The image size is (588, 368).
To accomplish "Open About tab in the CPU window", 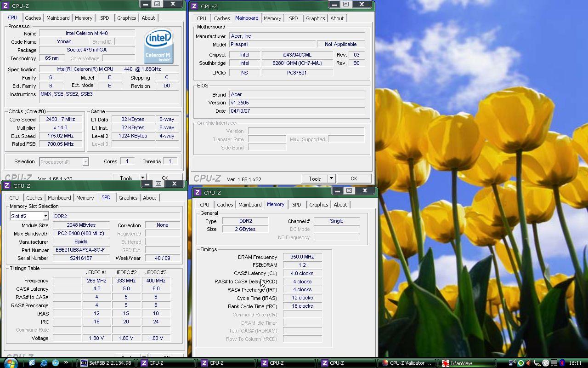I will [x=148, y=18].
